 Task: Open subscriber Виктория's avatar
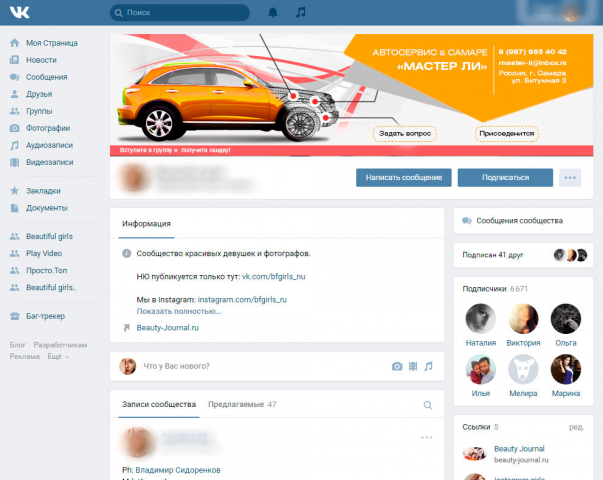pos(523,318)
